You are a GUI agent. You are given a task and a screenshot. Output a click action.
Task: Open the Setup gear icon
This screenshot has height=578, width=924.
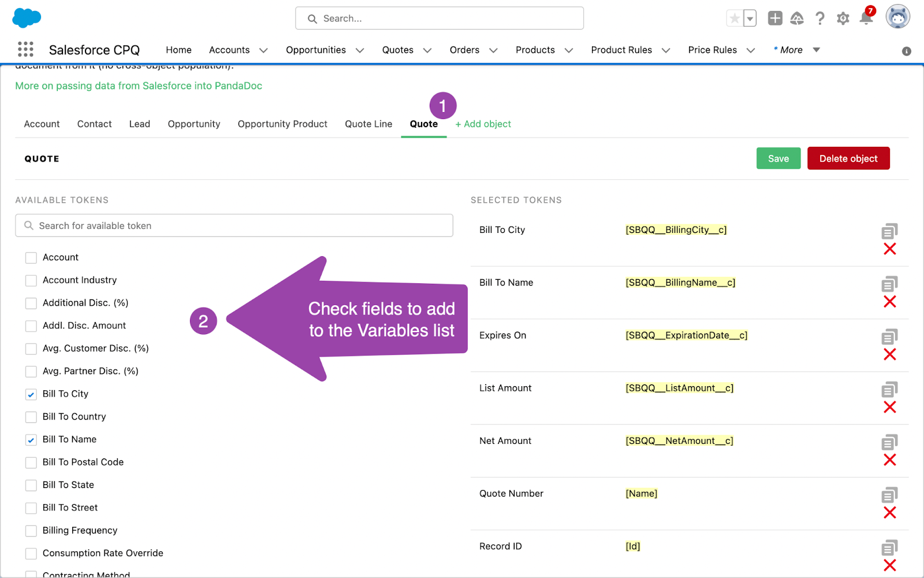(x=843, y=18)
